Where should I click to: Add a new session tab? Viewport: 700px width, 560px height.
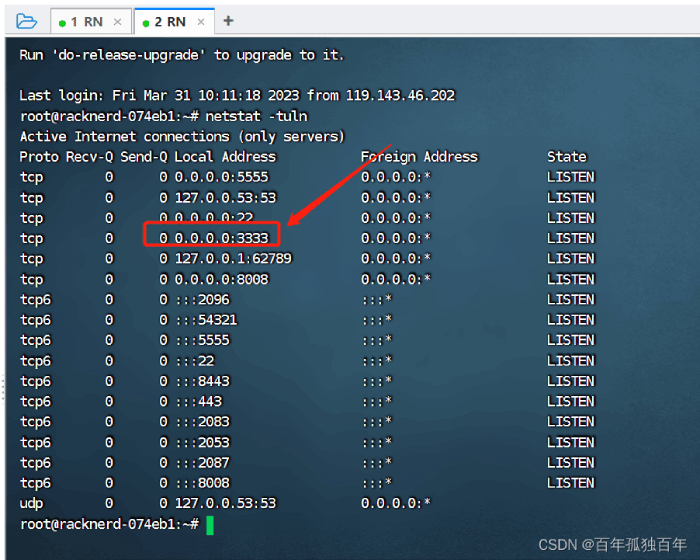(228, 21)
